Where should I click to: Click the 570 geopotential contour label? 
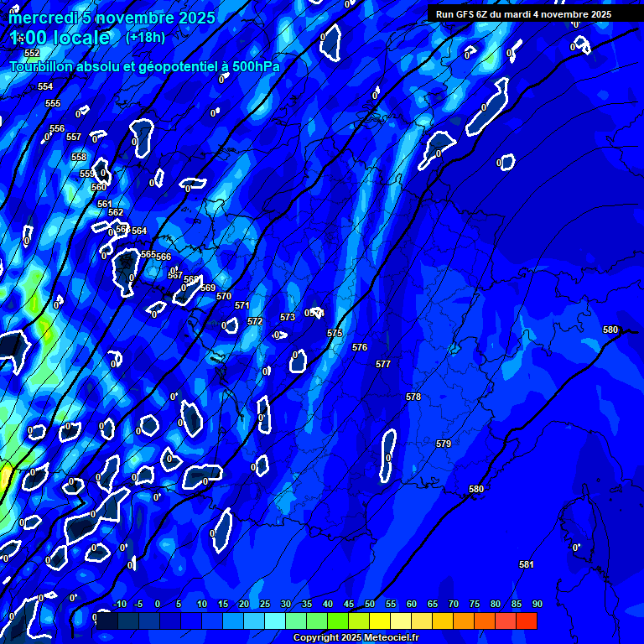click(224, 296)
